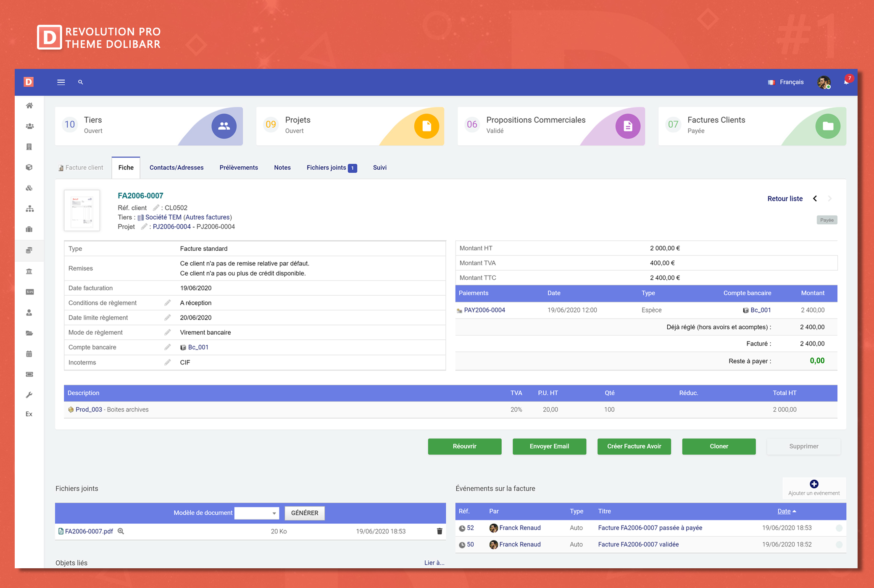This screenshot has width=874, height=588.
Task: Edit the Réf. client pencil icon
Action: coord(156,207)
